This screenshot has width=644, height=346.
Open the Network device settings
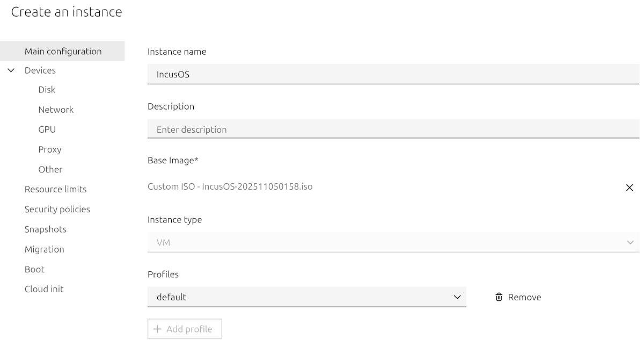tap(56, 110)
